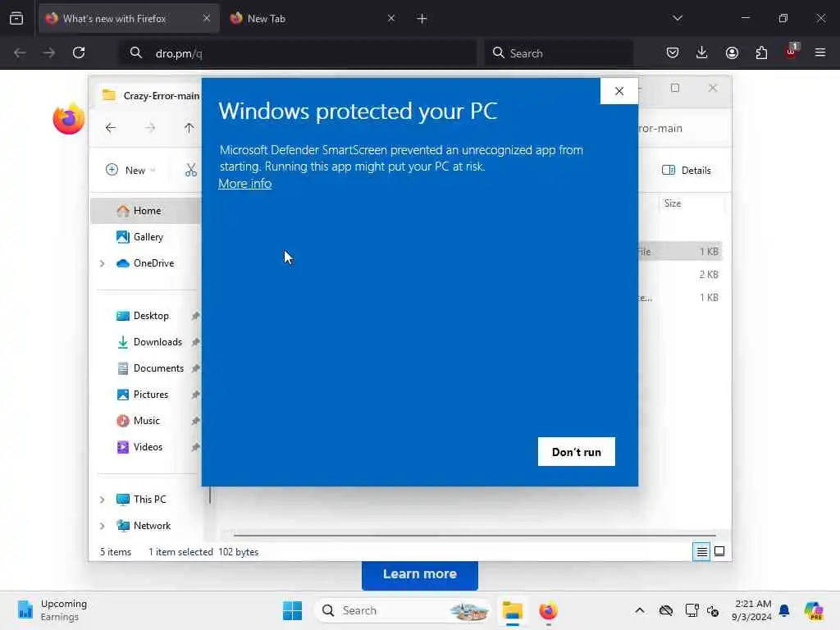Go back in File Explorer
The image size is (840, 630).
(111, 127)
